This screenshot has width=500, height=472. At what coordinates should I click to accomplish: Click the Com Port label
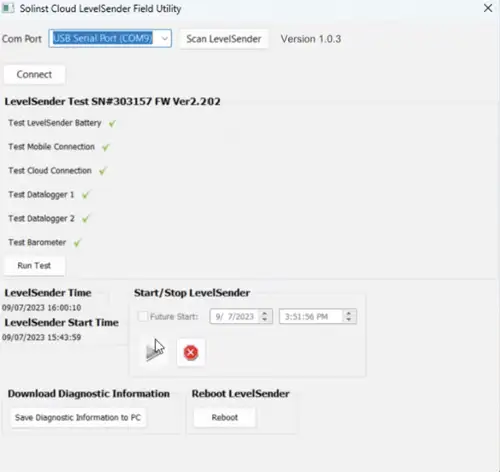point(22,39)
